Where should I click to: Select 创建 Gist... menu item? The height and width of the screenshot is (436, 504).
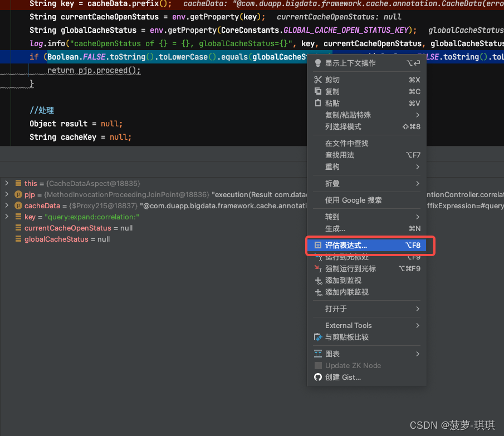pyautogui.click(x=367, y=377)
